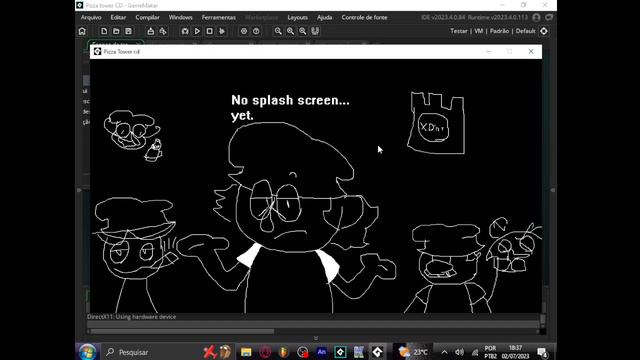Click the output panel horizontal scrollbar
This screenshot has width=640, height=360.
[182, 331]
